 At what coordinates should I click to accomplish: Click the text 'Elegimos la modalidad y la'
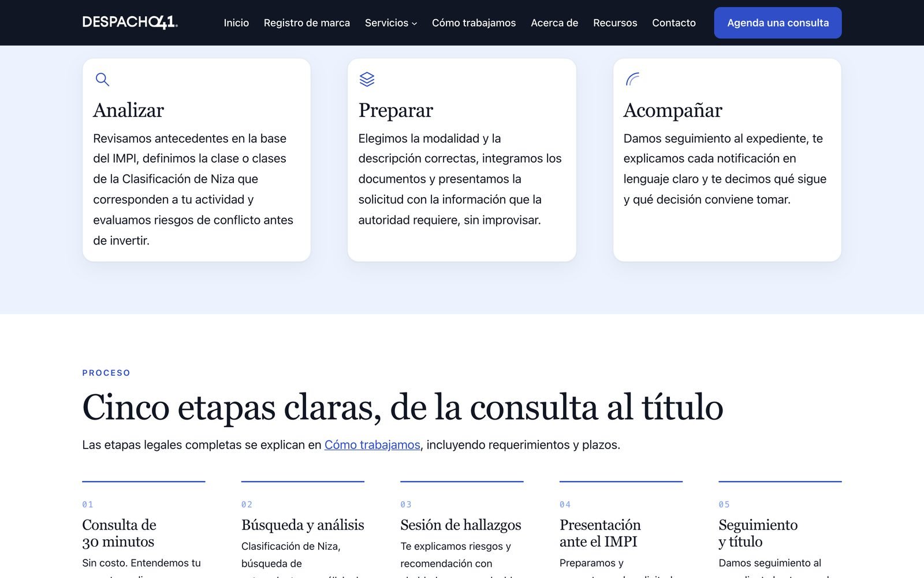tap(430, 138)
